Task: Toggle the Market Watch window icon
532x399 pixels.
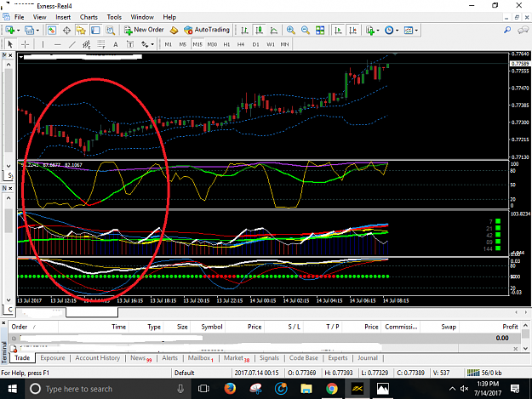Action: 52,30
